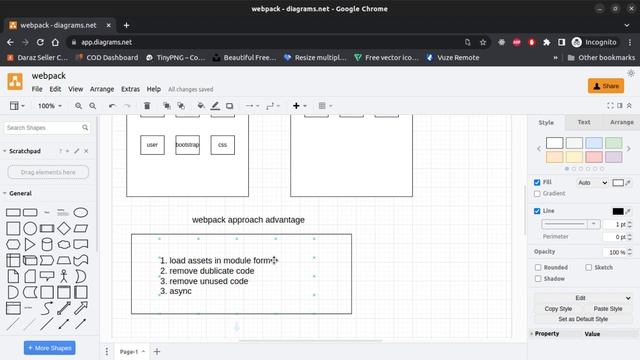The image size is (640, 360).
Task: Expand the Property section
Action: (546, 334)
